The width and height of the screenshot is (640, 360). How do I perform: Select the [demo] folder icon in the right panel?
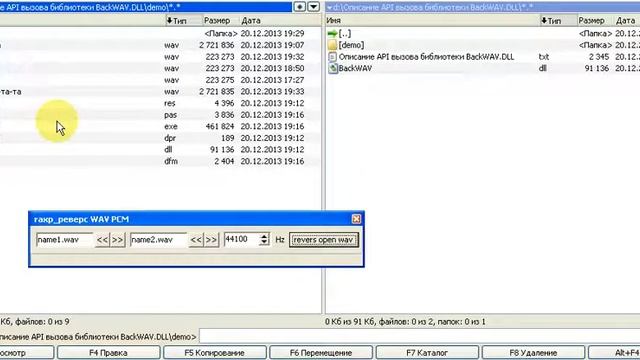pyautogui.click(x=333, y=45)
